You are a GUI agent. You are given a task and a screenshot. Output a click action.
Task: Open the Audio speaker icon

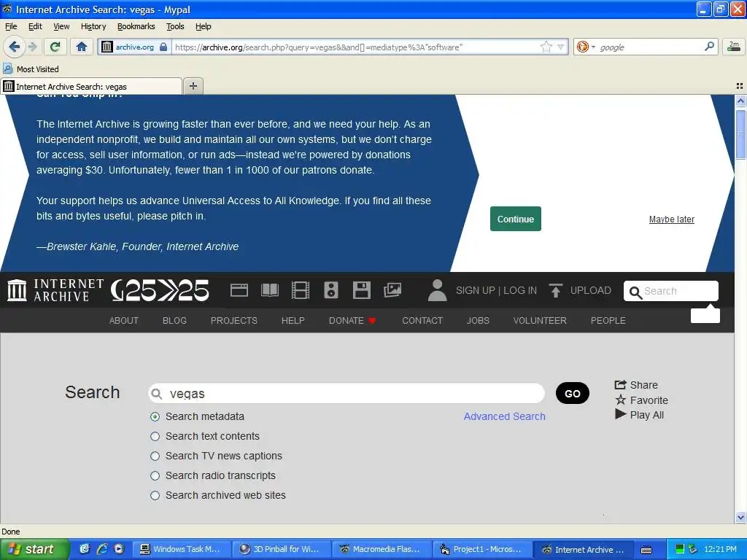pyautogui.click(x=330, y=290)
